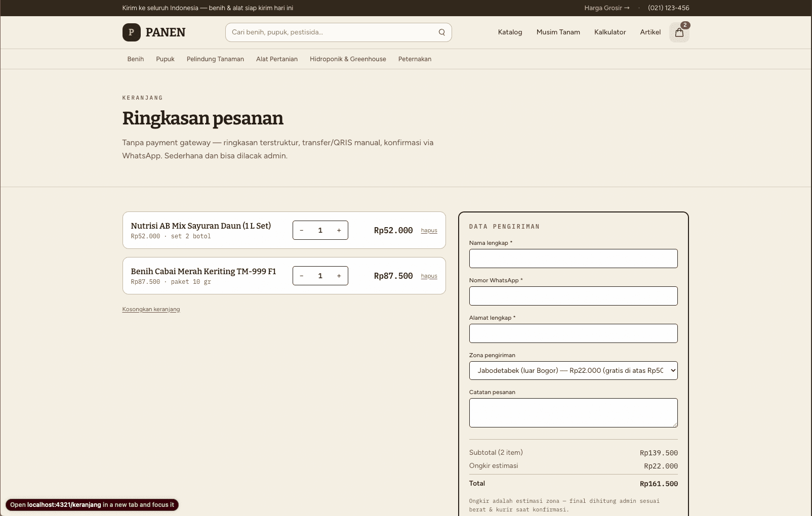
Task: Select the Pupuk category
Action: pos(165,59)
